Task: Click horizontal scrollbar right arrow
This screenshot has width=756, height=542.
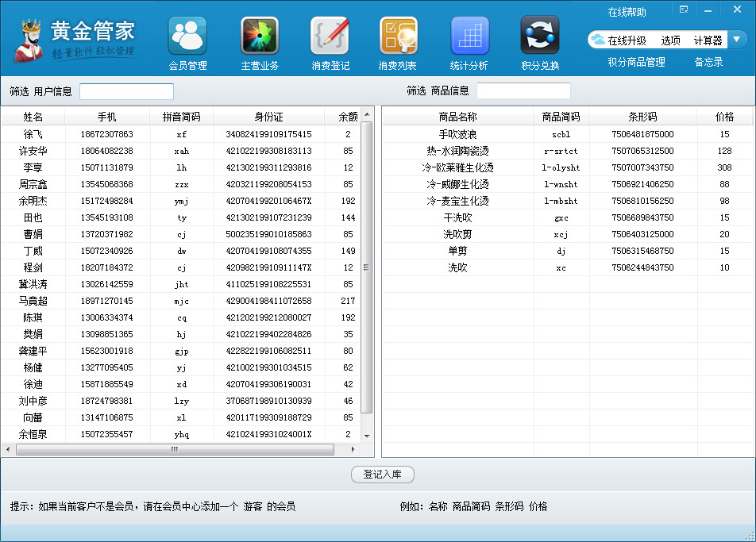Action: [353, 449]
